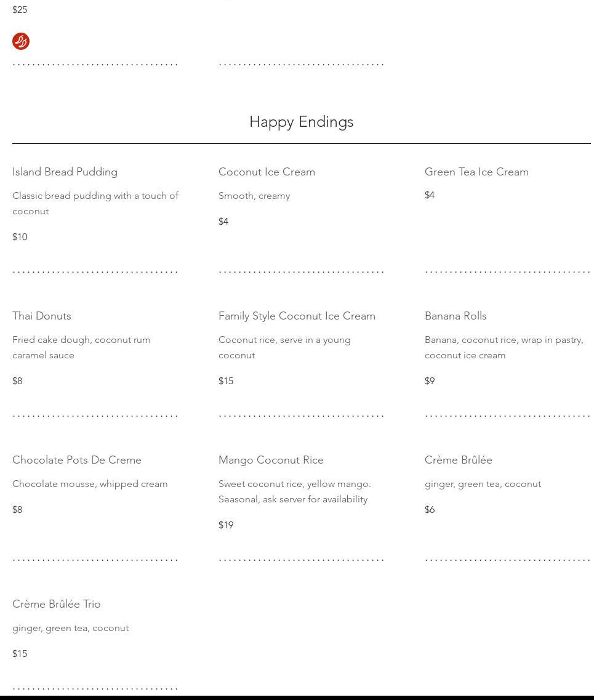Open Family Style Coconut Ice Cream item
Image resolution: width=594 pixels, height=700 pixels.
[x=297, y=316]
